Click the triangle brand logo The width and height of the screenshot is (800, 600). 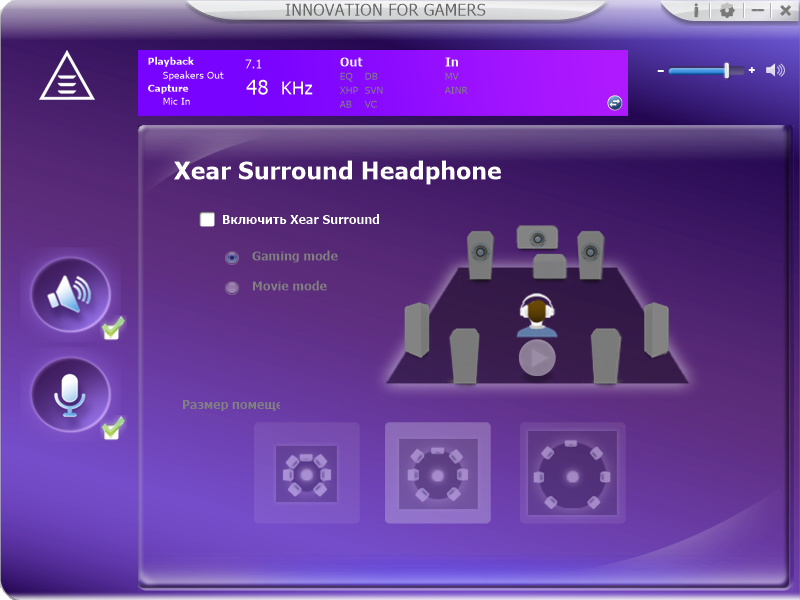point(67,76)
